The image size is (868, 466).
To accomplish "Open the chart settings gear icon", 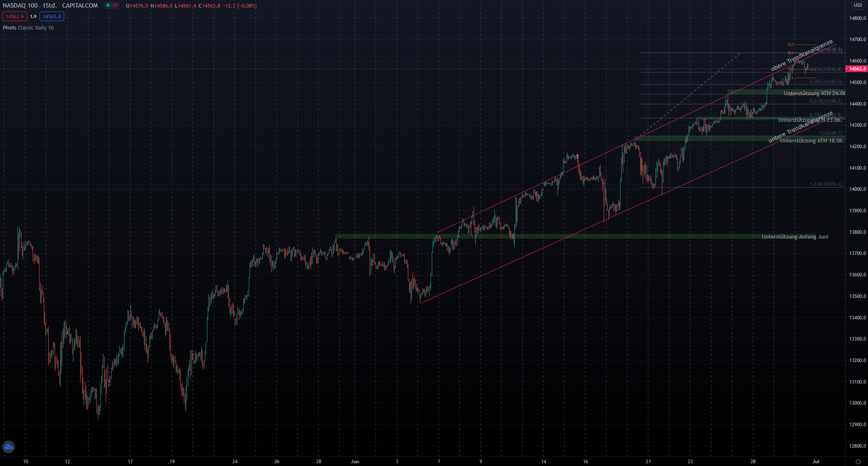I will (x=858, y=462).
